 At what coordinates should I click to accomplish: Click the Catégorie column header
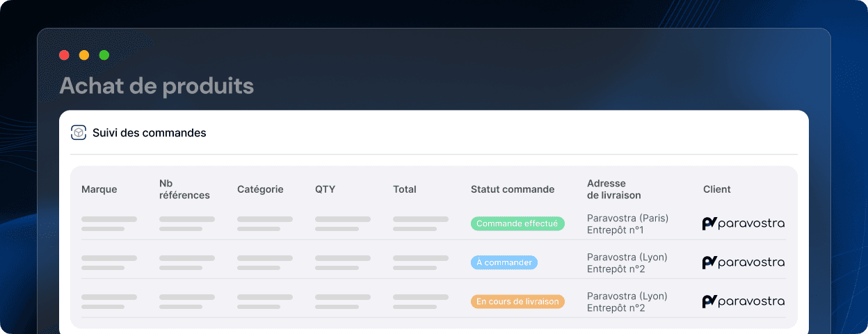click(x=260, y=189)
